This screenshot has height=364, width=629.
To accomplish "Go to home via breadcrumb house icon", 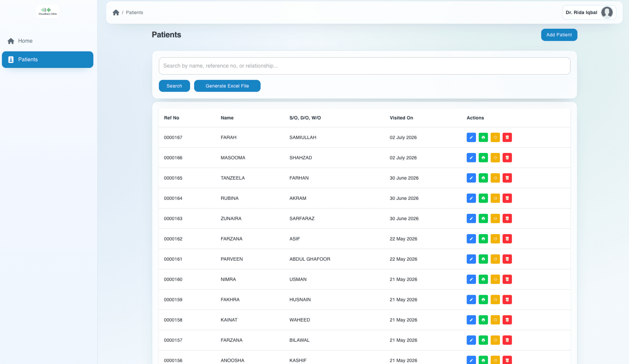I will point(116,13).
